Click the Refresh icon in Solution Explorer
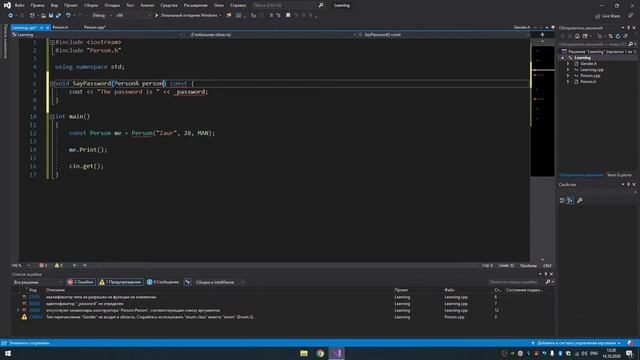640x360 pixels. 618,36
